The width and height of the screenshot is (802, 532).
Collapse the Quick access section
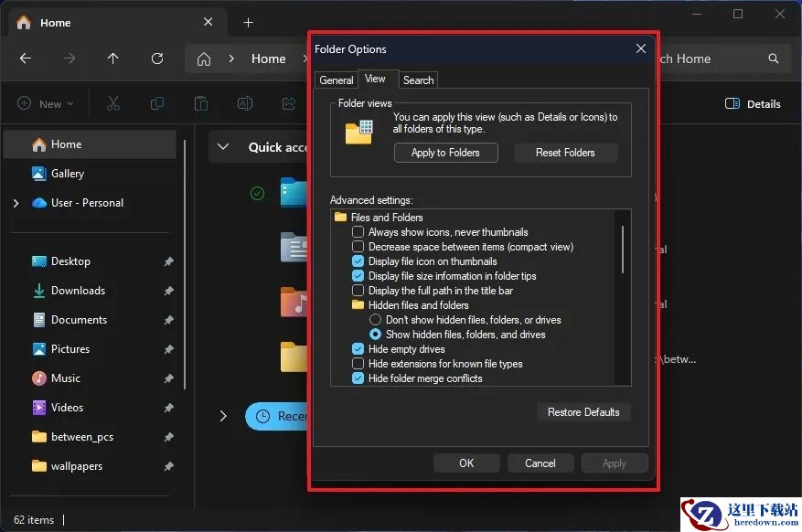coord(222,147)
